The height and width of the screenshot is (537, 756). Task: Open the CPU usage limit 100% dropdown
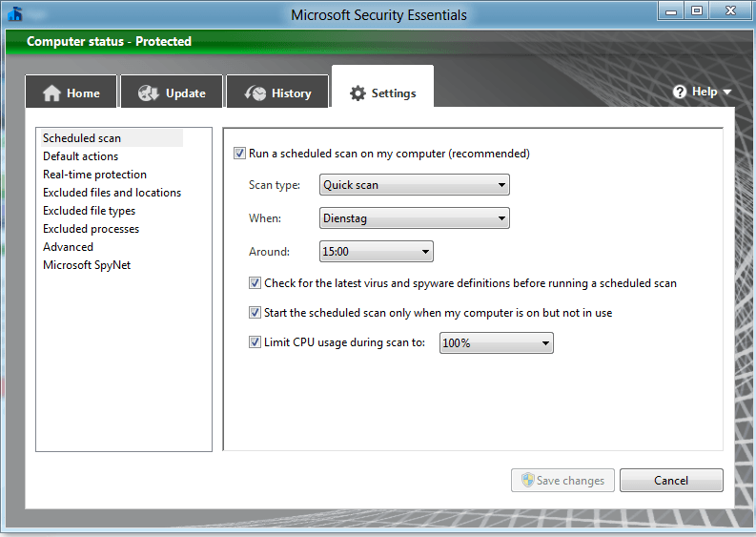point(496,343)
